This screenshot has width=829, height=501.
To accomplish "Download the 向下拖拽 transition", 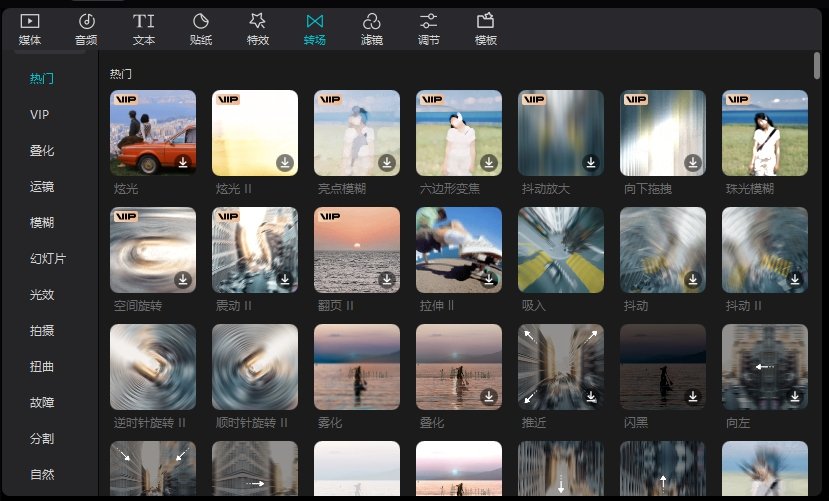I will tap(693, 163).
